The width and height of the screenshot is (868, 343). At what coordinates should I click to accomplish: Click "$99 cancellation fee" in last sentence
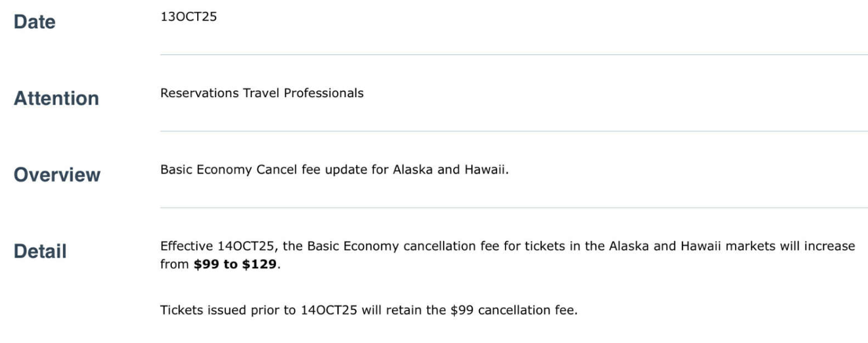pos(513,310)
